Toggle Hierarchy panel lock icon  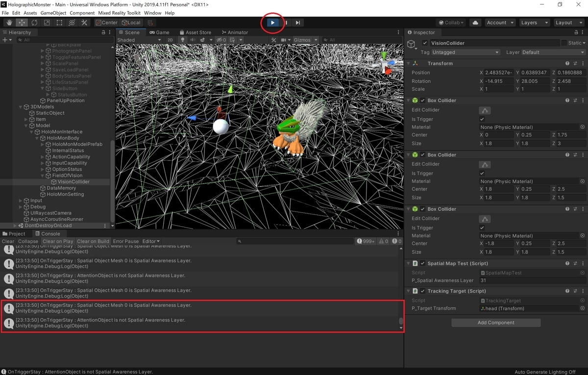[103, 32]
